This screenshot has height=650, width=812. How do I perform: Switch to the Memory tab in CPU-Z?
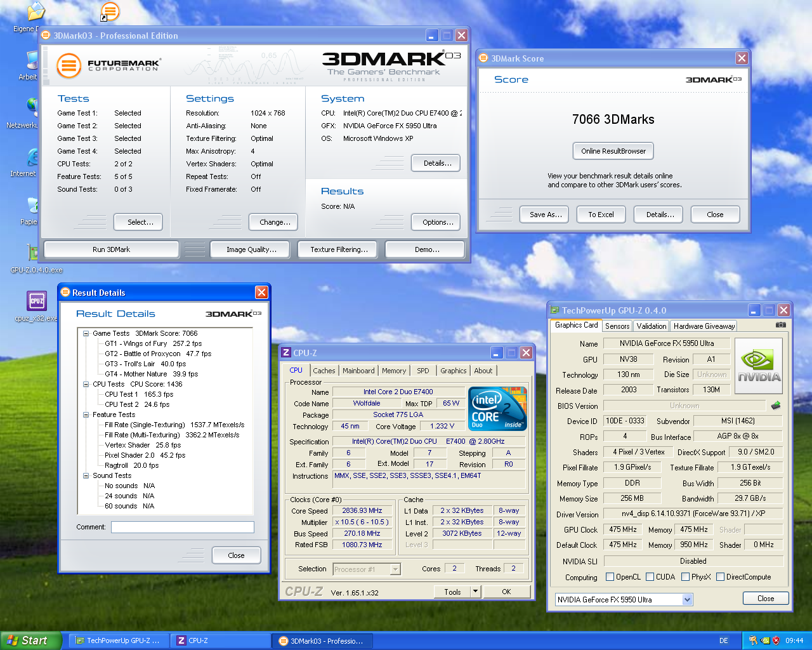(394, 371)
